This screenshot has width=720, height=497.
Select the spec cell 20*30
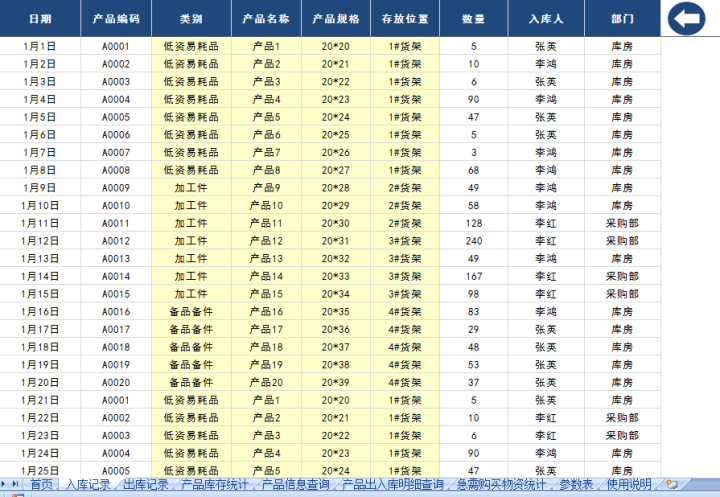click(x=336, y=223)
